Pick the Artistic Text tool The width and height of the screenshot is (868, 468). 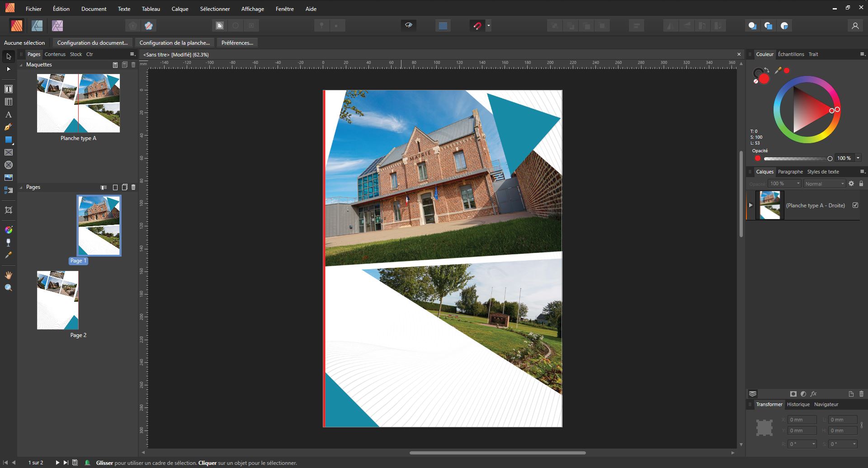[9, 115]
